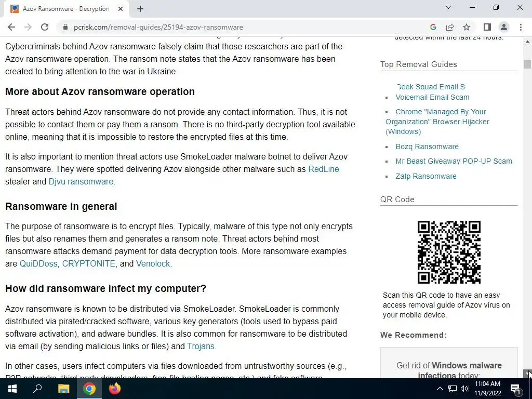
Task: Open the Windows Start menu
Action: [12, 389]
